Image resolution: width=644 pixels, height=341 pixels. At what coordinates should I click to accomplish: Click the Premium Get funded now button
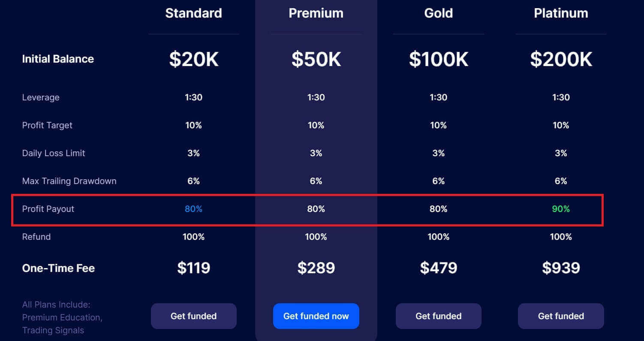click(316, 316)
